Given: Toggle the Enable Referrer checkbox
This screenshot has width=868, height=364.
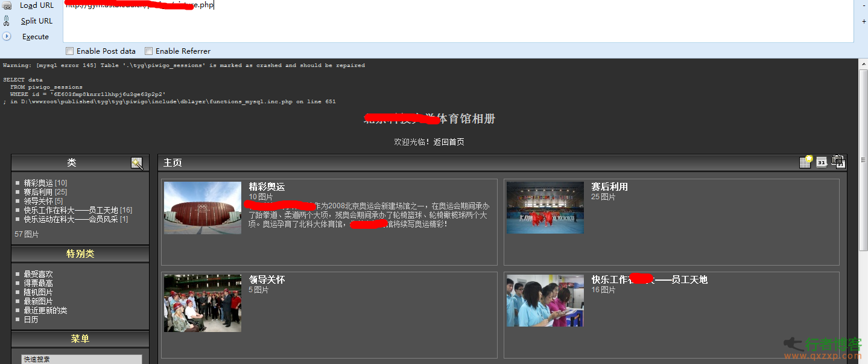Looking at the screenshot, I should tap(149, 51).
